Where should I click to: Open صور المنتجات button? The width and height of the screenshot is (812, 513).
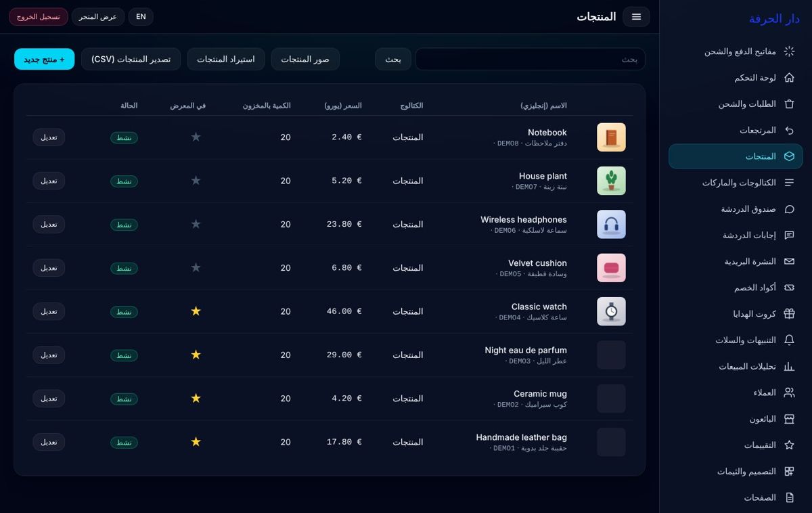[x=305, y=59]
